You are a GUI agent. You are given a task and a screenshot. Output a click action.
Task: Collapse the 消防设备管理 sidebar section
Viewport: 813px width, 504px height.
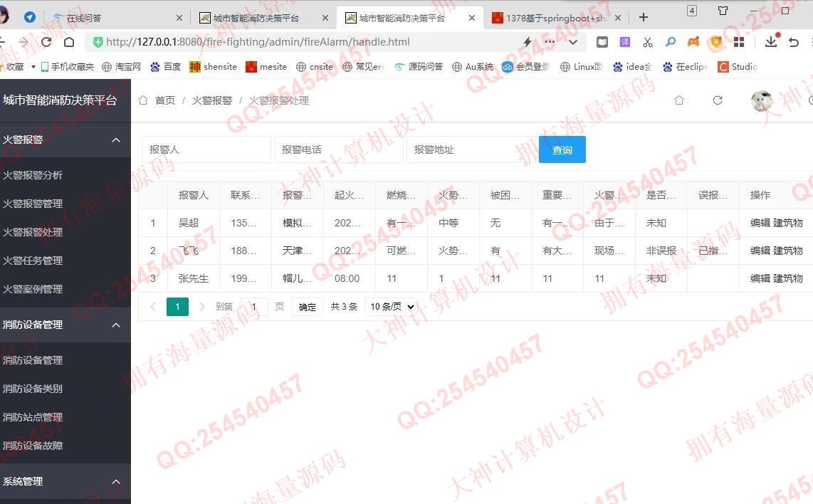[x=65, y=325]
